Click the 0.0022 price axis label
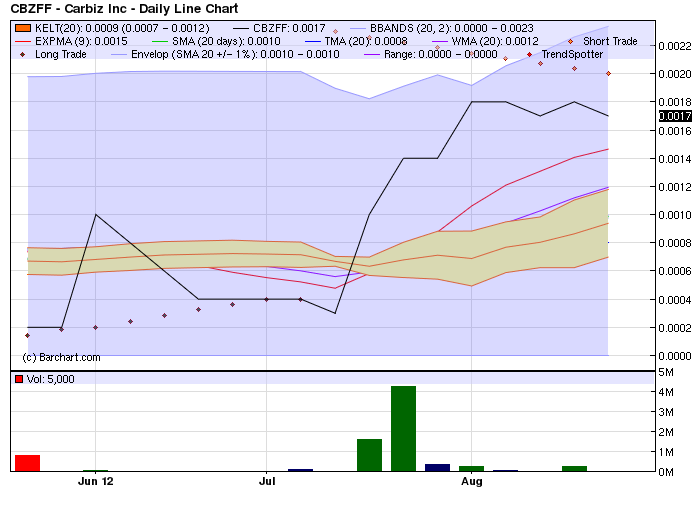The image size is (700, 512). coord(675,46)
